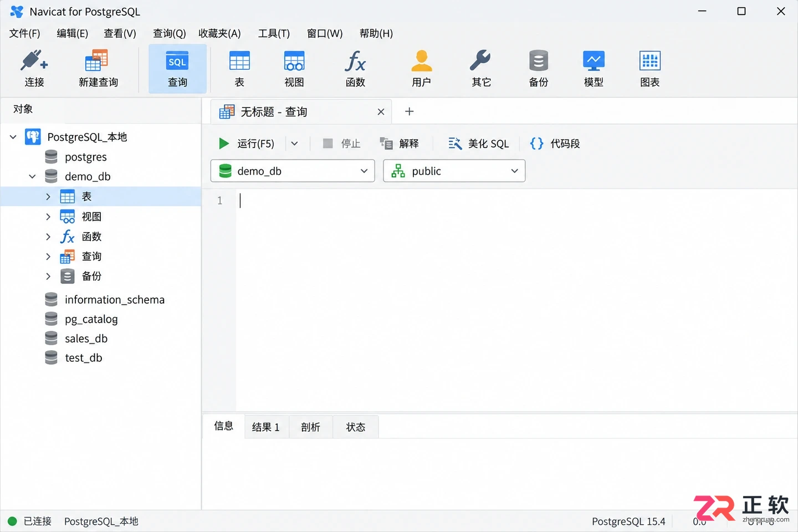Expand the 查询 queries tree node
This screenshot has height=532, width=798.
(x=48, y=257)
